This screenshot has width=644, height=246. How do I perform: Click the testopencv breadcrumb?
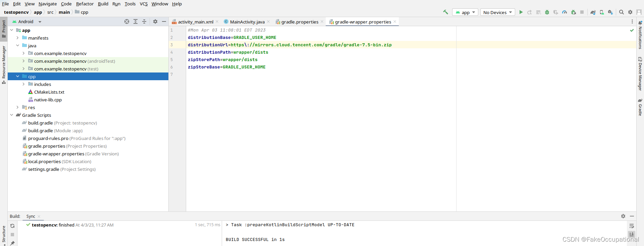[16, 12]
